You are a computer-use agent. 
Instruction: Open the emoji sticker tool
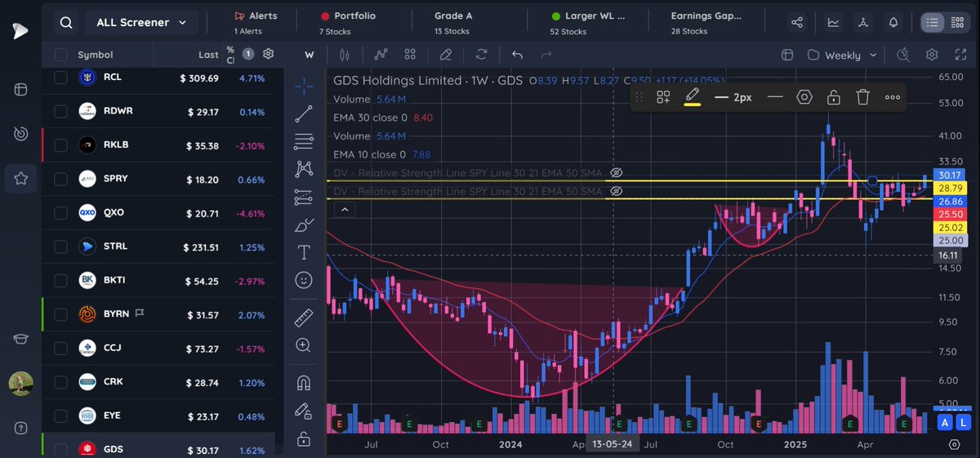pyautogui.click(x=304, y=280)
